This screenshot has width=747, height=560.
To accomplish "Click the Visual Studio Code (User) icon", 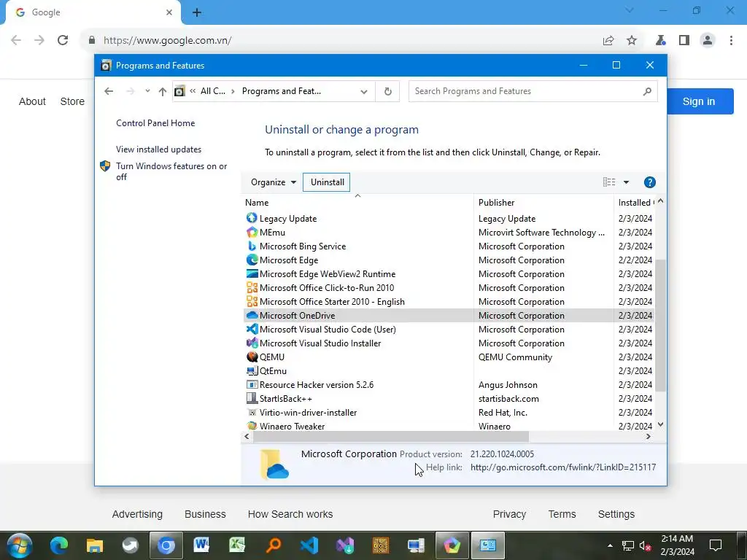I will [x=252, y=329].
